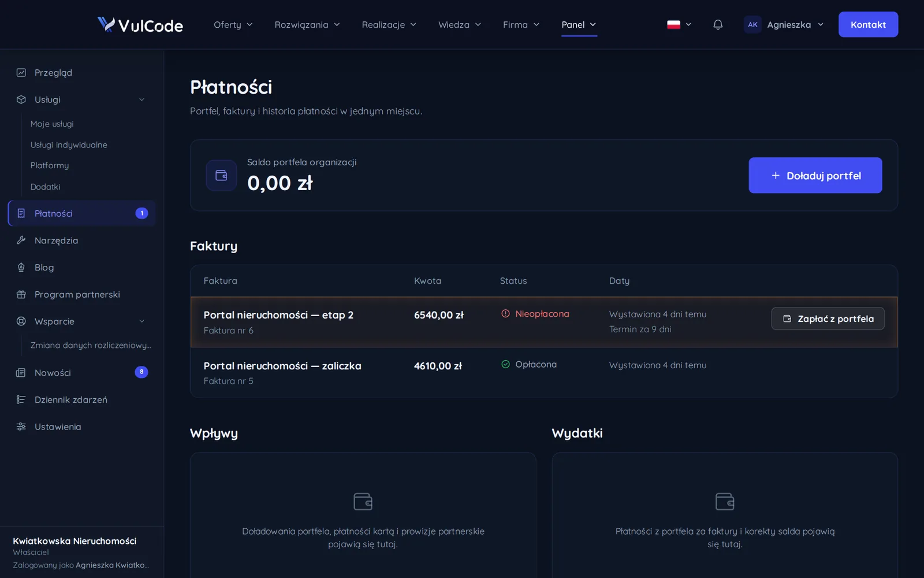Screen dimensions: 924x578
Task: Click the Opłacona checkmark status icon
Action: tap(505, 364)
